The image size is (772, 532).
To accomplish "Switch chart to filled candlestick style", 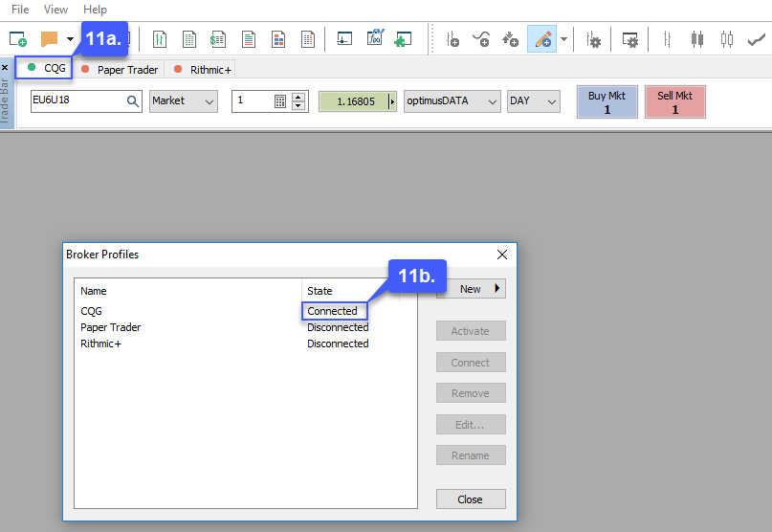I will [697, 39].
